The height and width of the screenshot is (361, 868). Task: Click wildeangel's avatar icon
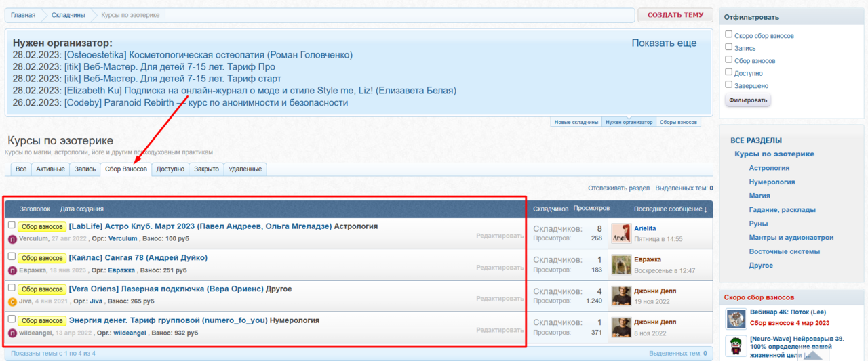(x=12, y=333)
